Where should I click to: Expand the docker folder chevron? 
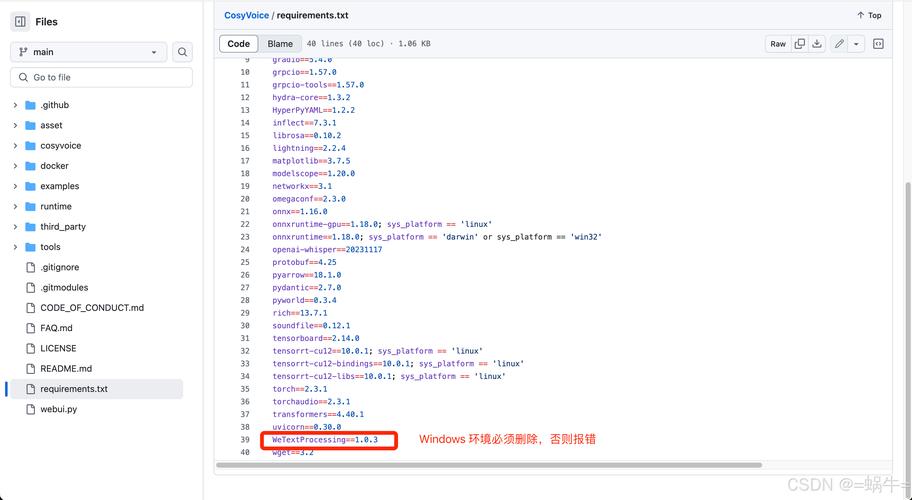coord(15,166)
